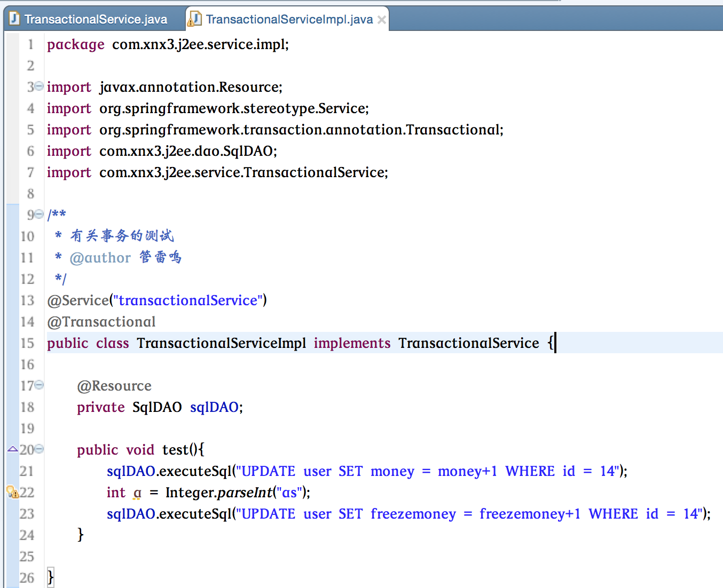
Task: Click the TransactionalService interface name on line 15
Action: click(x=469, y=343)
